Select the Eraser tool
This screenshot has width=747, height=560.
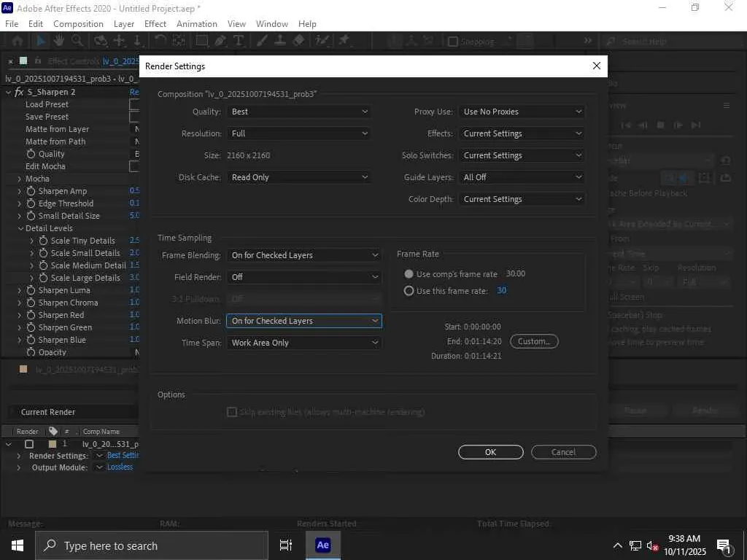[298, 41]
